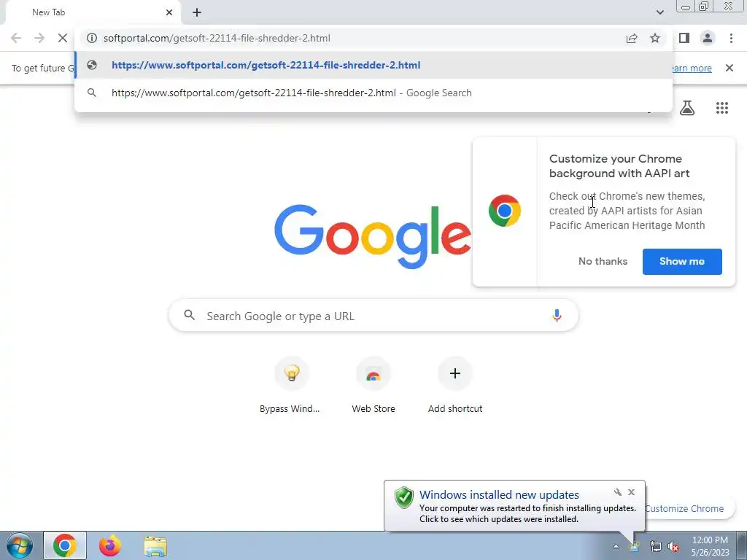
Task: Dismiss the infobar with X
Action: (729, 68)
